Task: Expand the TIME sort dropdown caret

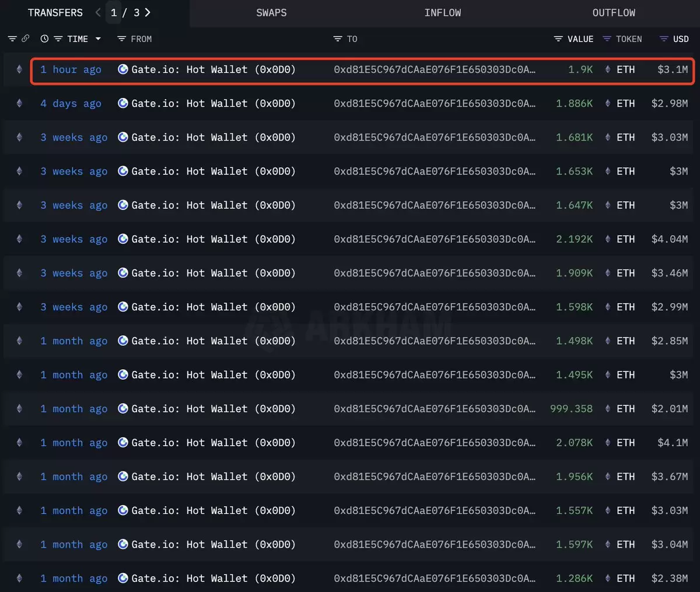Action: click(98, 38)
